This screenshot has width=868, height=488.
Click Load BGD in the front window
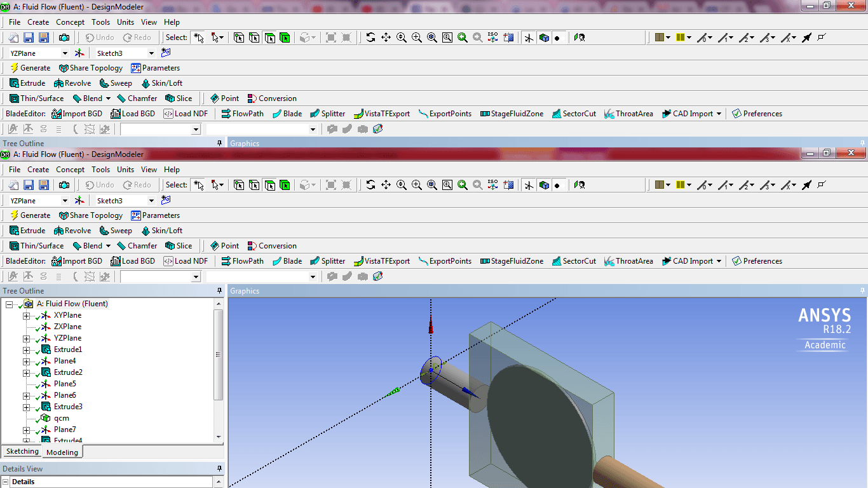coord(133,261)
